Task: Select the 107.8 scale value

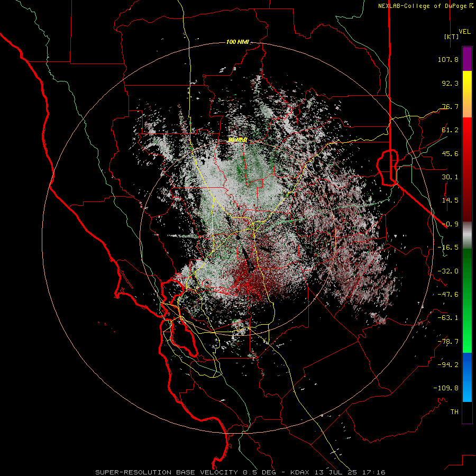Action: [x=448, y=59]
